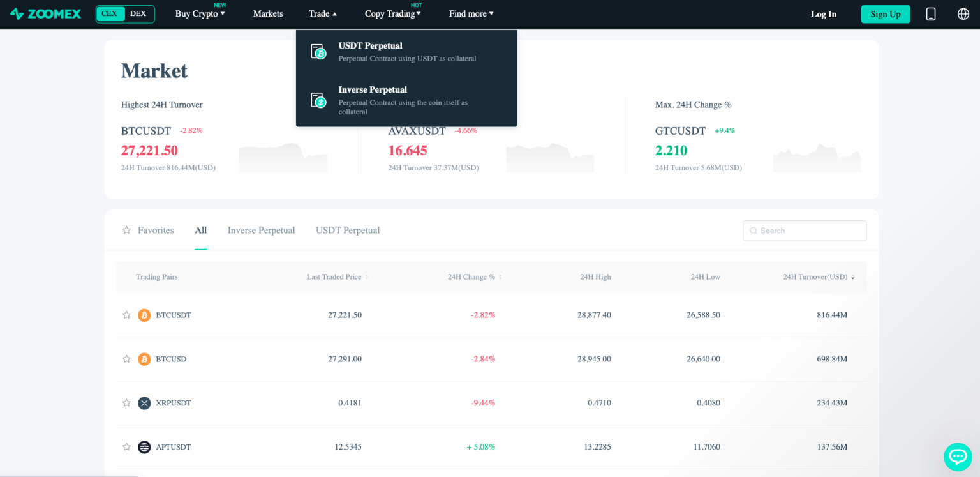
Task: Open the Markets page
Action: coord(268,13)
